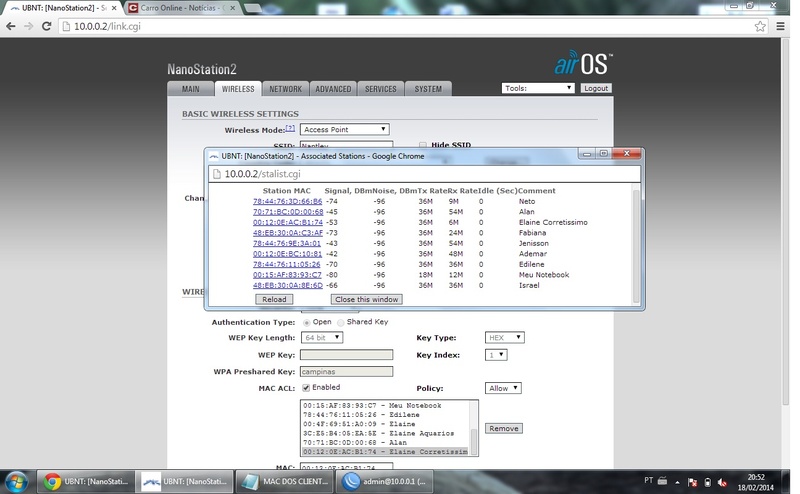Viewport: 800px width, 494px height.
Task: Go back with the browser back arrow
Action: [10, 27]
